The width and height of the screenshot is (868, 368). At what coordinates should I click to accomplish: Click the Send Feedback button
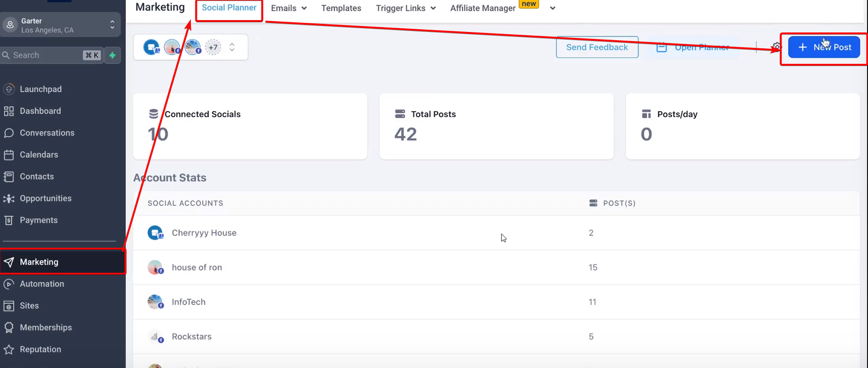pos(597,47)
